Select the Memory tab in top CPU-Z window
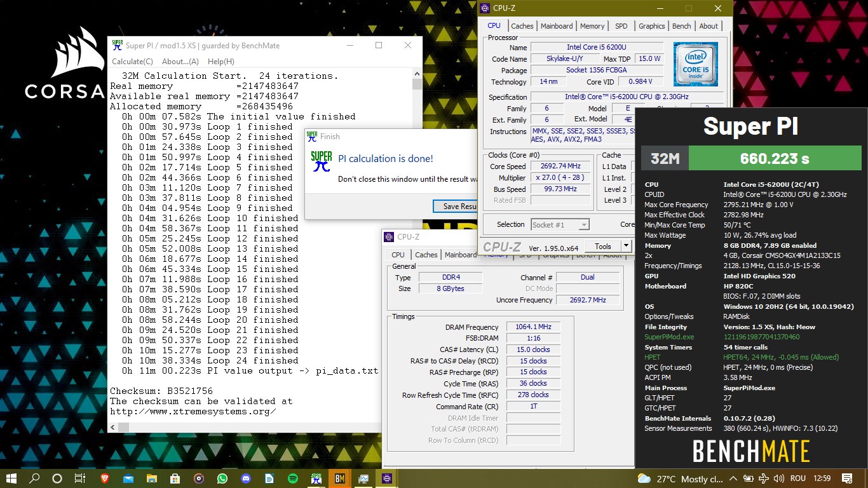The image size is (868, 488). (x=592, y=26)
